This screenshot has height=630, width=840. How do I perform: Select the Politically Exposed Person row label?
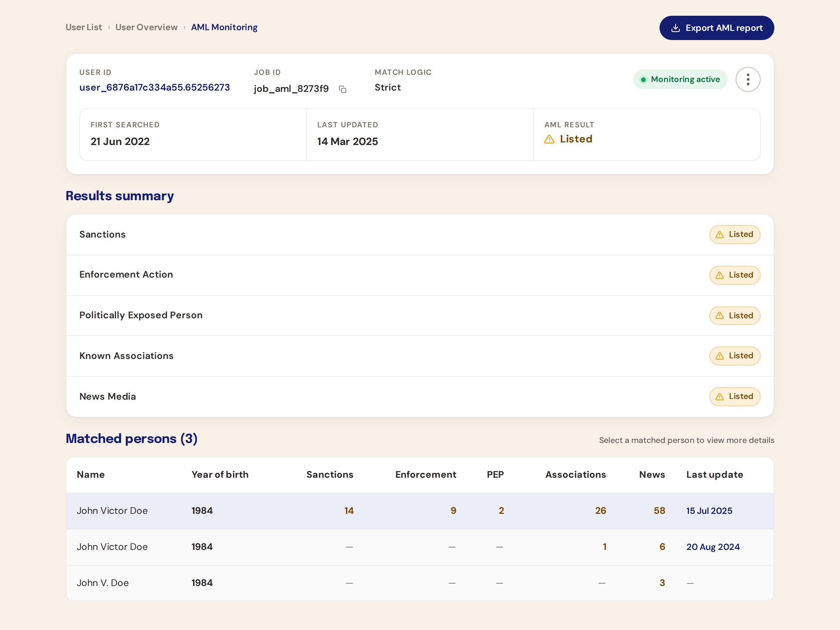click(x=141, y=315)
